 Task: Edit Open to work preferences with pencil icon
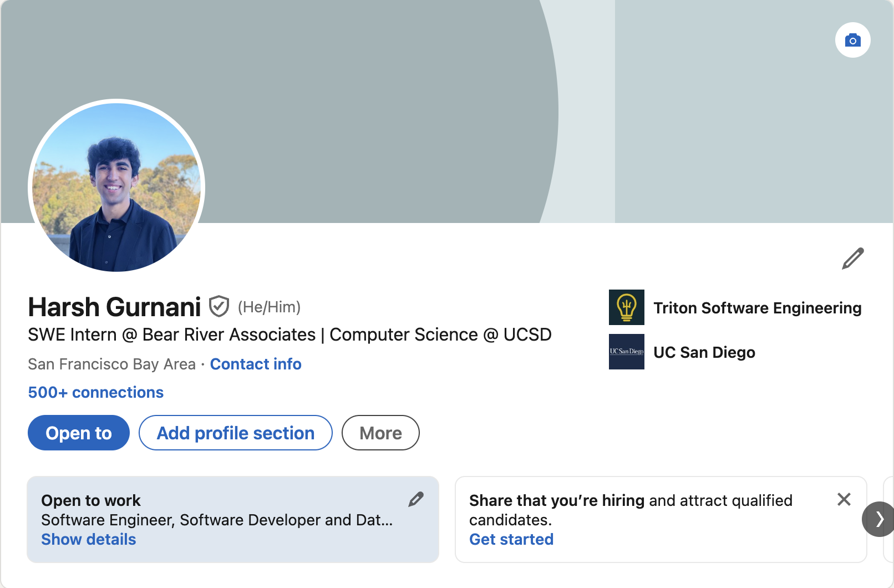coord(416,499)
